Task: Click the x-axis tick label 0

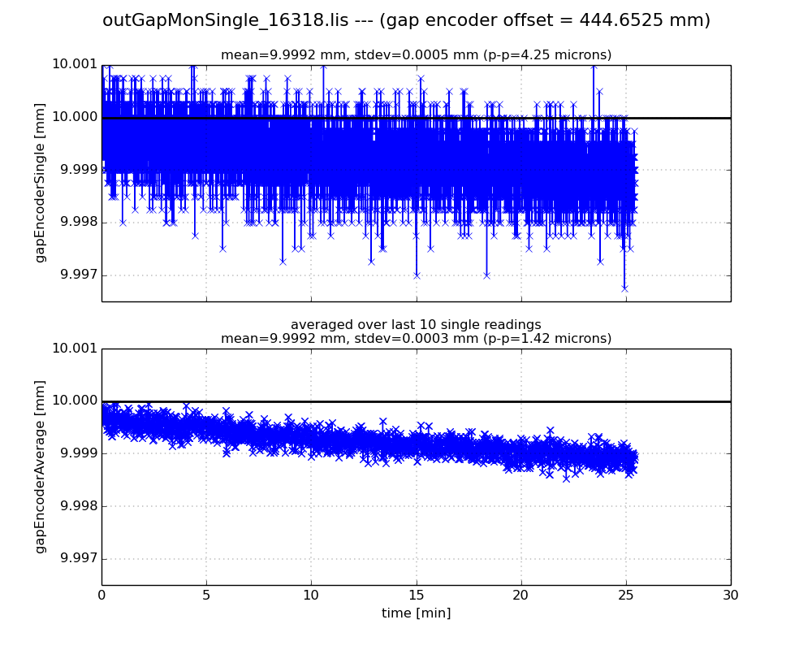Action: point(101,595)
